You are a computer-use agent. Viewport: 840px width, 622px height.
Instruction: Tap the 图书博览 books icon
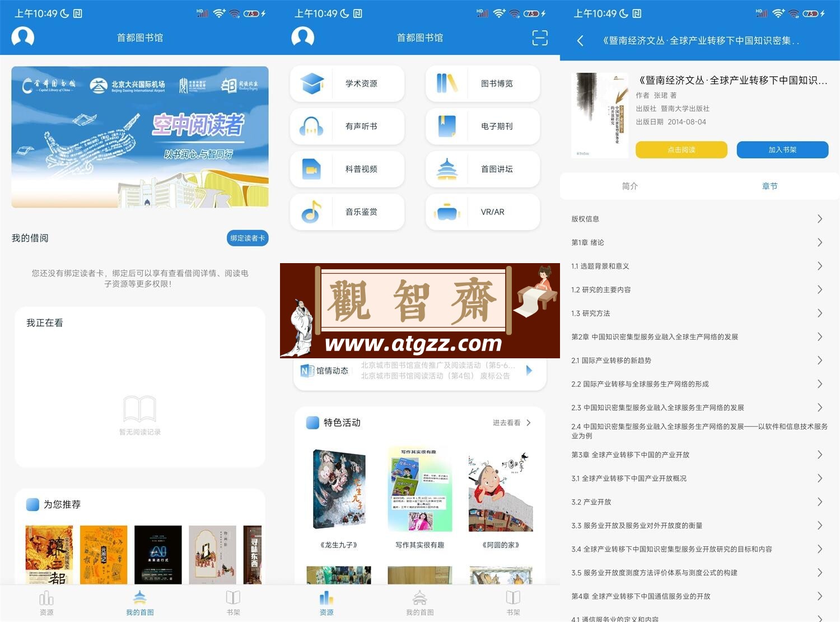point(447,83)
